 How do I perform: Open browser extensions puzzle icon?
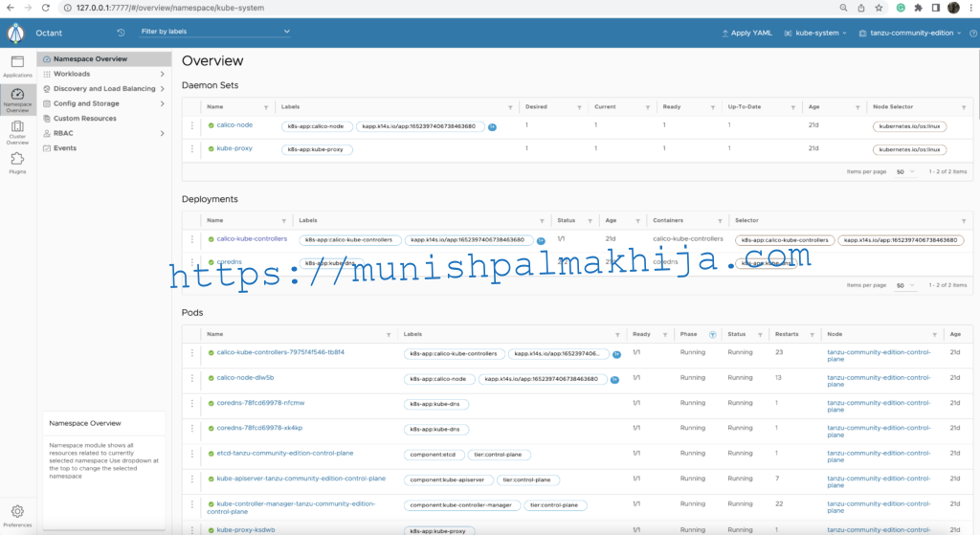click(x=918, y=8)
